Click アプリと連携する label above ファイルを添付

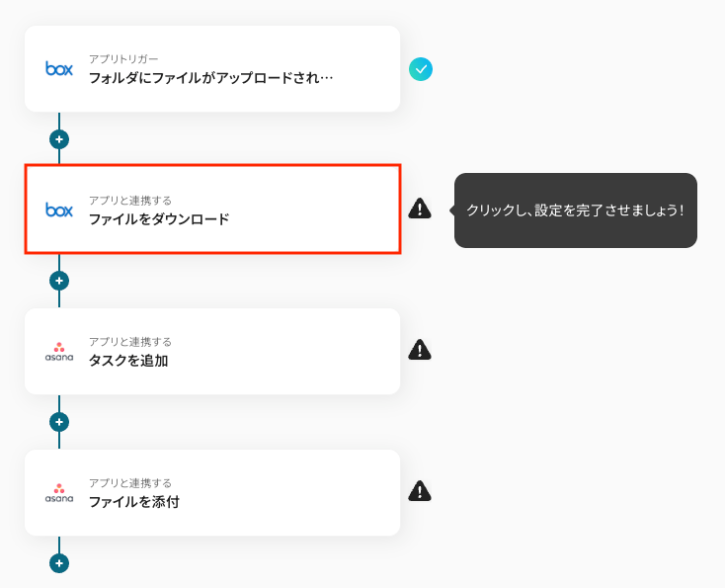point(130,483)
